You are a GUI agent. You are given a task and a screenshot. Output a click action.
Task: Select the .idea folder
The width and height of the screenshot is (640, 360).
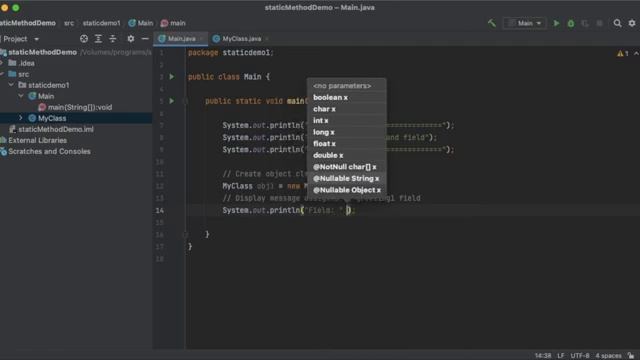[x=27, y=63]
